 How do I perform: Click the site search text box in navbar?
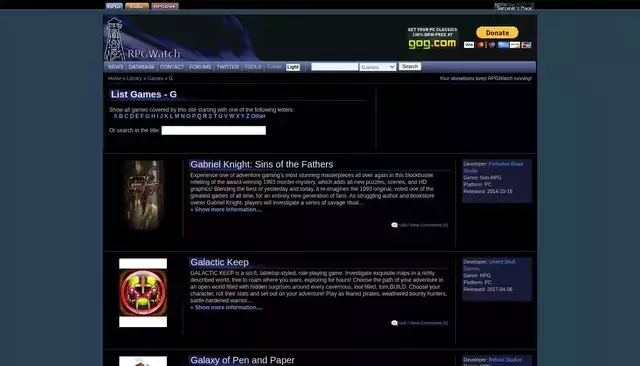tap(334, 67)
